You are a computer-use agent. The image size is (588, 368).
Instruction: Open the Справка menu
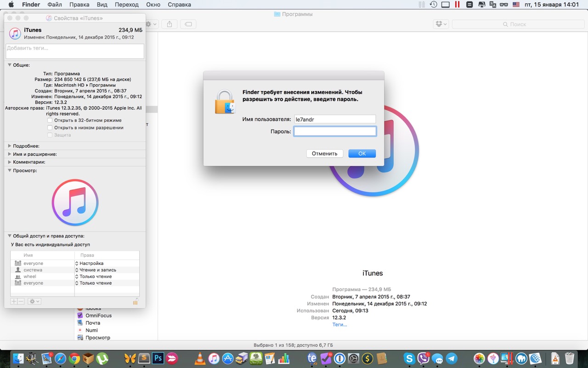tap(179, 5)
